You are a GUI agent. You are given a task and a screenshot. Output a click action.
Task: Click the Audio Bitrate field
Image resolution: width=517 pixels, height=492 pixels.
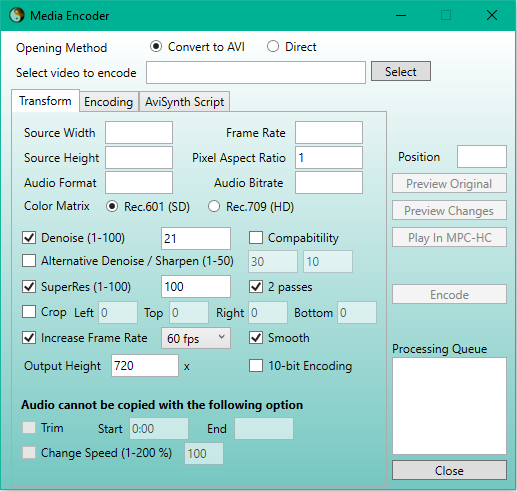[x=329, y=182]
